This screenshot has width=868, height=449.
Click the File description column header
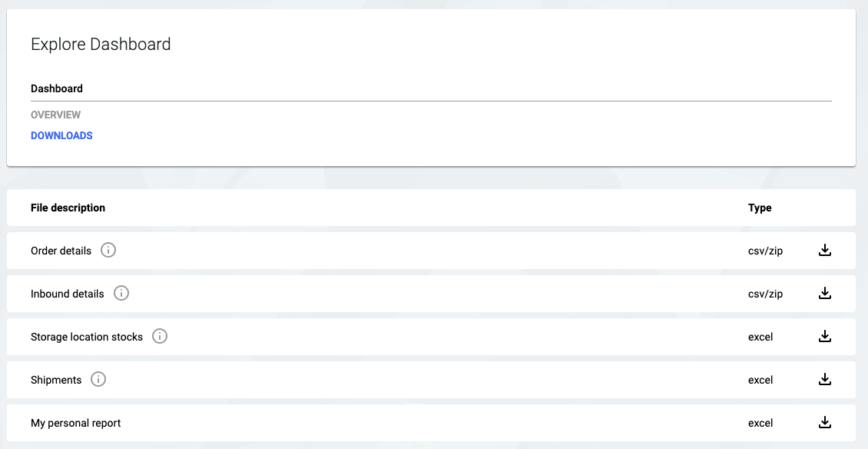tap(68, 208)
